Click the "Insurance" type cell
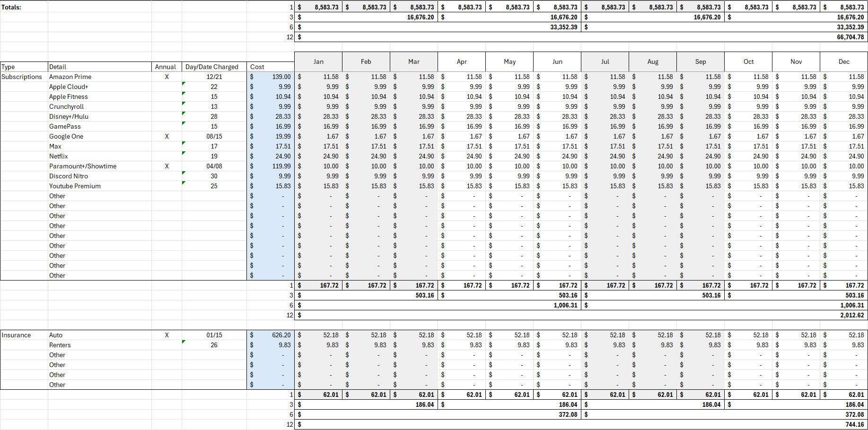This screenshot has height=430, width=868. (x=24, y=335)
